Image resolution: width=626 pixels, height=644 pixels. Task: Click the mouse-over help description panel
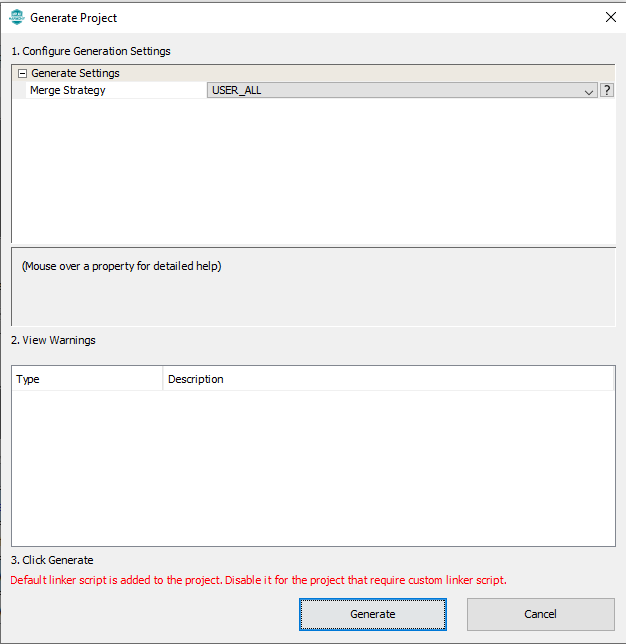tap(312, 285)
